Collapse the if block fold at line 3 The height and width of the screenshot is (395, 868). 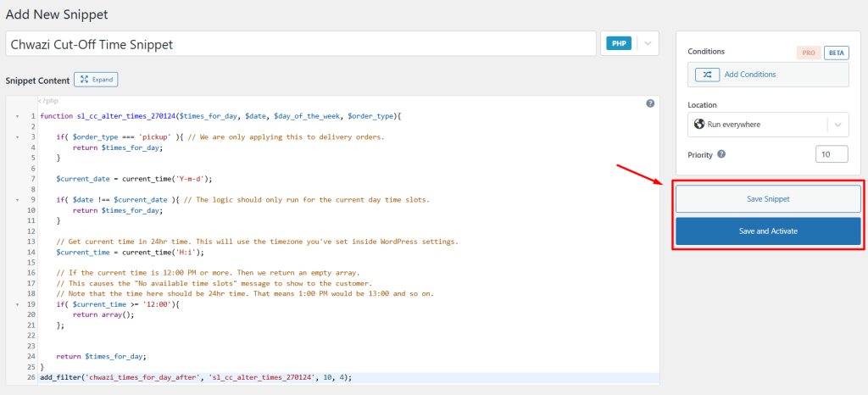click(17, 138)
